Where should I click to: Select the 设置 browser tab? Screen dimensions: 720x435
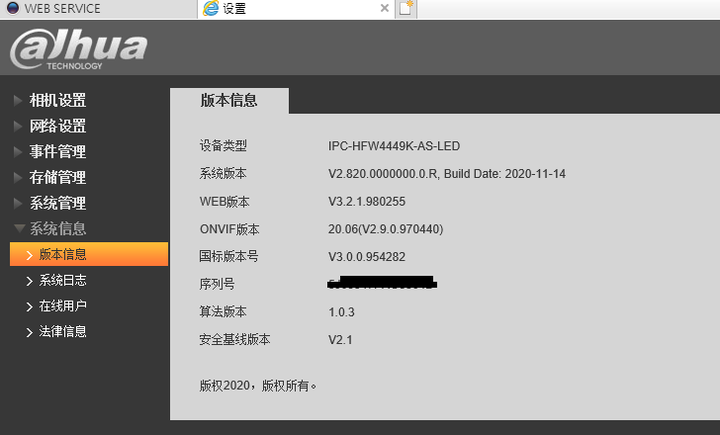(296, 9)
